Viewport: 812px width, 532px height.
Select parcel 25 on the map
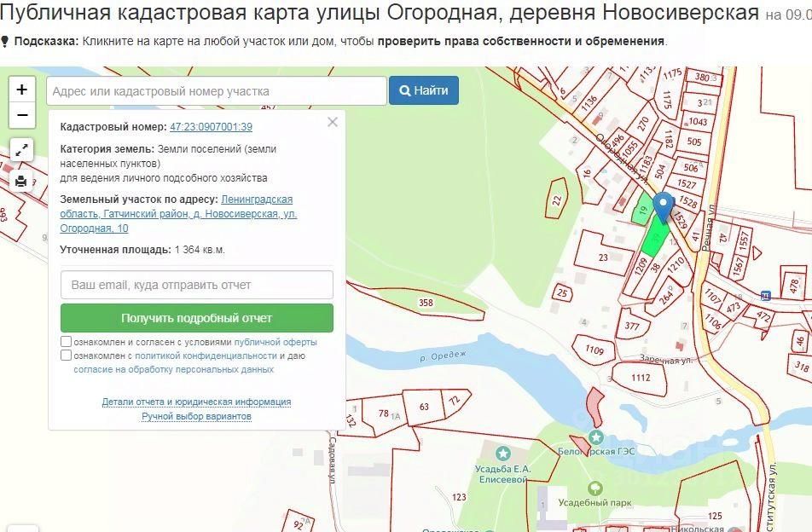tap(562, 293)
